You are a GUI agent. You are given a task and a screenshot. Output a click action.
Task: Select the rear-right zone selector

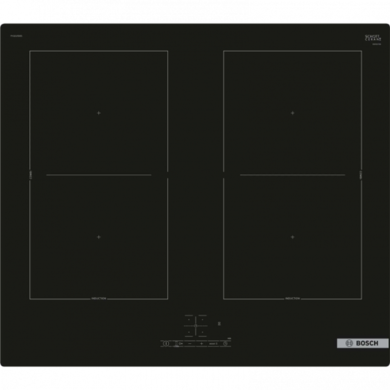coord(202,319)
